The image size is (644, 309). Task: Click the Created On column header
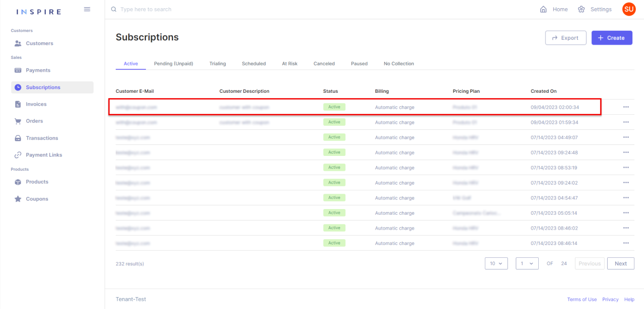coord(544,91)
